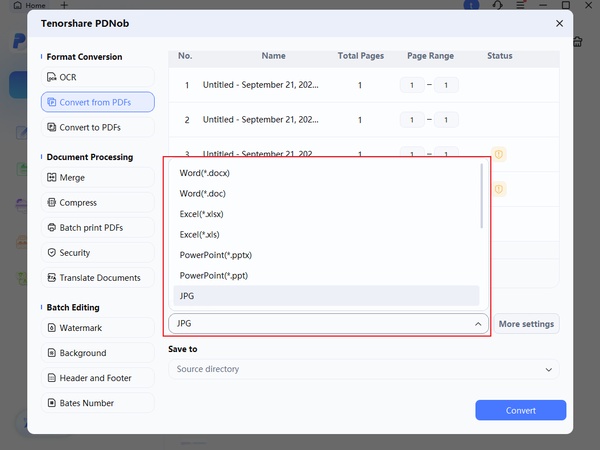The image size is (600, 450).
Task: Click the format list scrollbar
Action: click(481, 196)
